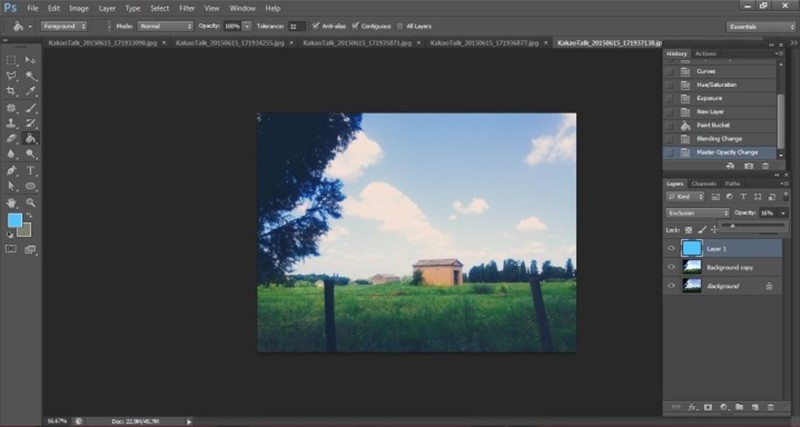The height and width of the screenshot is (427, 800).
Task: Select the Clone Stamp tool
Action: [x=11, y=123]
